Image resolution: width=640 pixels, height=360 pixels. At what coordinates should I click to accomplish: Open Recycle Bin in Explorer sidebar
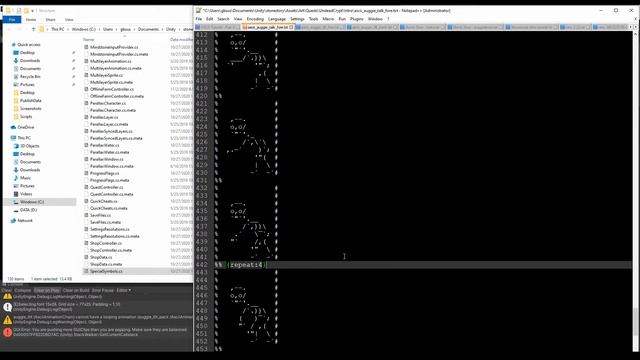point(30,77)
